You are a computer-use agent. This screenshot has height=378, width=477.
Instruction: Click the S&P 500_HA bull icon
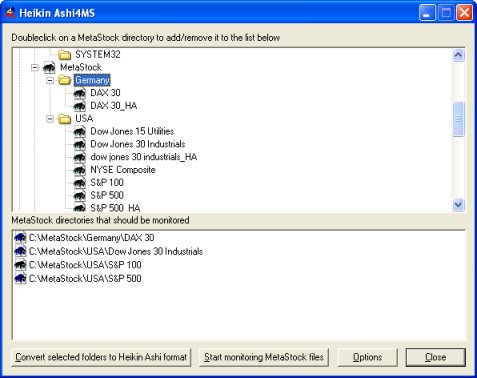80,207
